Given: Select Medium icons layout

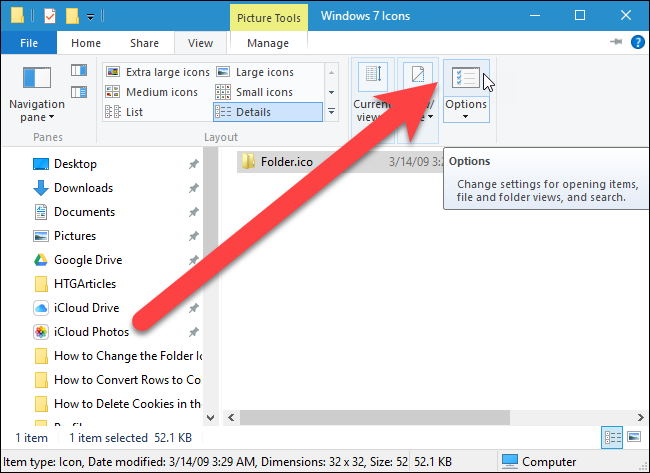Looking at the screenshot, I should (152, 92).
